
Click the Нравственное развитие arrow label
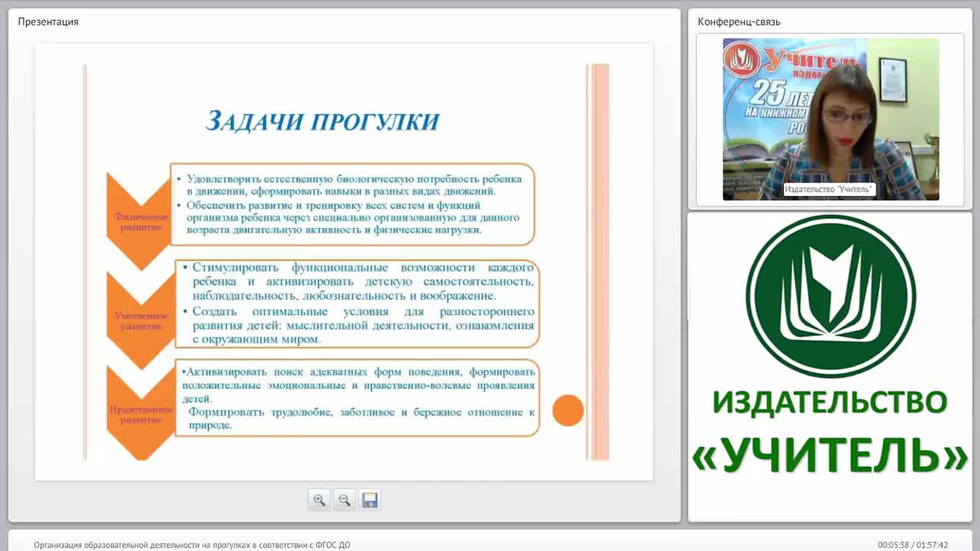click(141, 415)
